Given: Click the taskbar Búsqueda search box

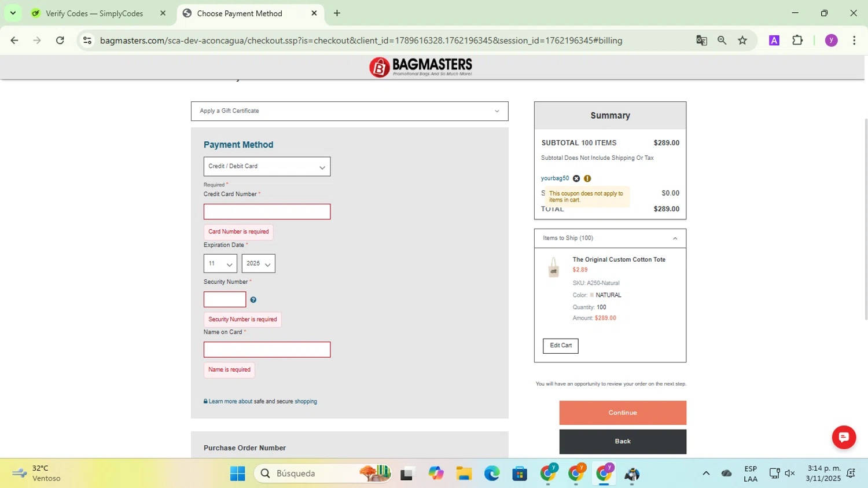Looking at the screenshot, I should click(x=322, y=474).
